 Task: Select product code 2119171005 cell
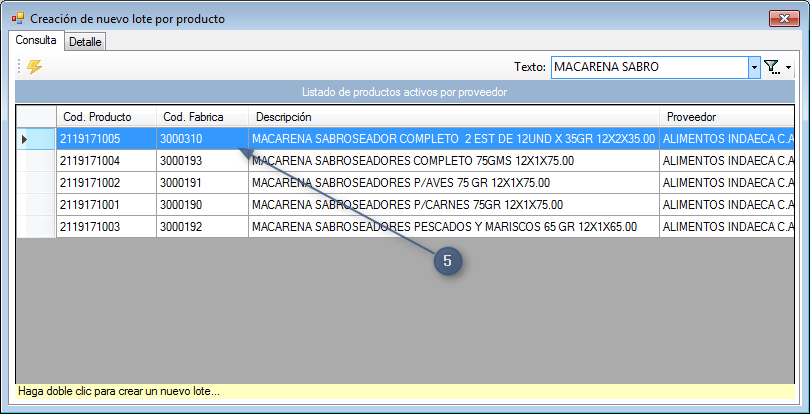[x=106, y=139]
